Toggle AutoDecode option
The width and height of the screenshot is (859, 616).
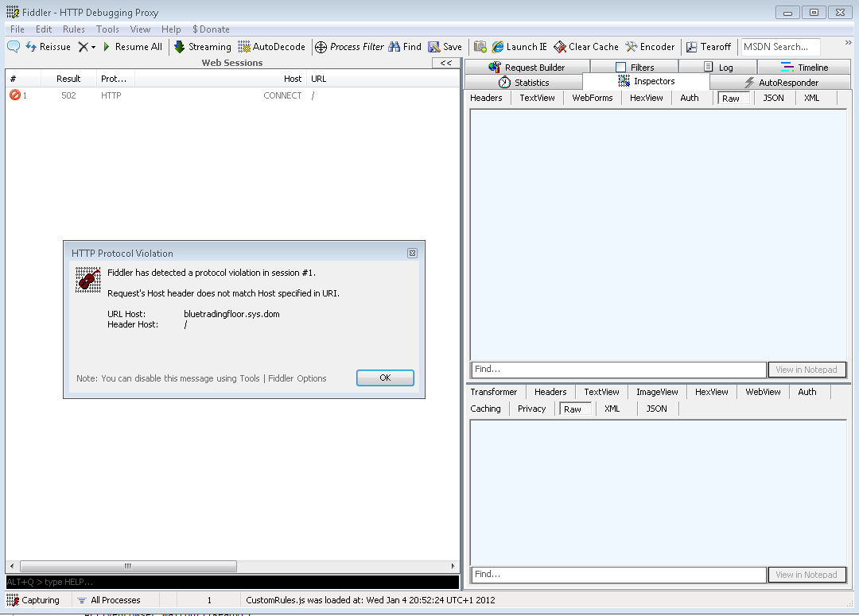pos(272,47)
